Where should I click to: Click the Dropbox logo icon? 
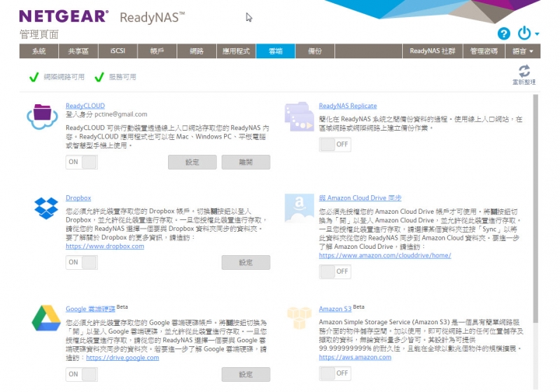(46, 208)
